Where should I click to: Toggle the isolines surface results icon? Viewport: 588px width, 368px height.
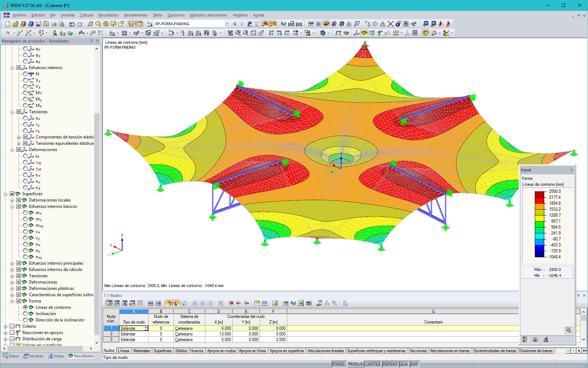pos(364,33)
